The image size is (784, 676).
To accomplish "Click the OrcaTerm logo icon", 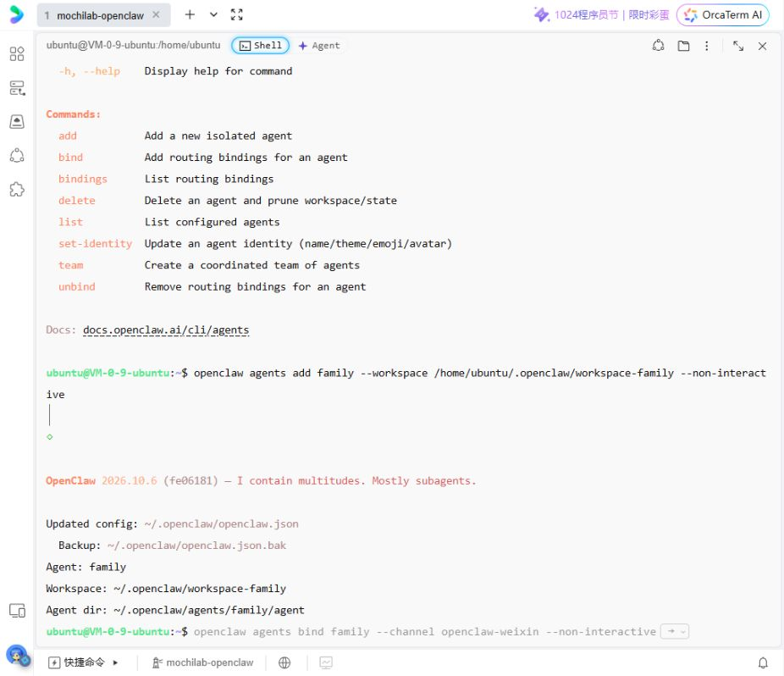I will 16,14.
